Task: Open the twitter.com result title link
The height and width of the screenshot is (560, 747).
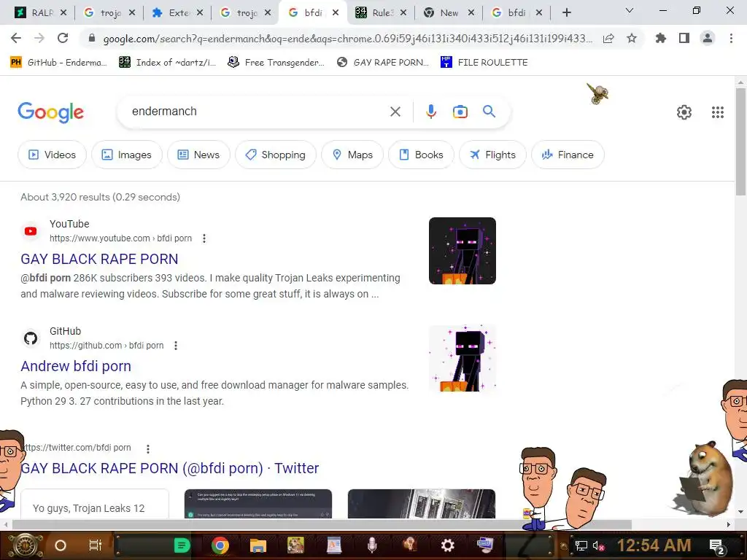Action: [x=169, y=468]
